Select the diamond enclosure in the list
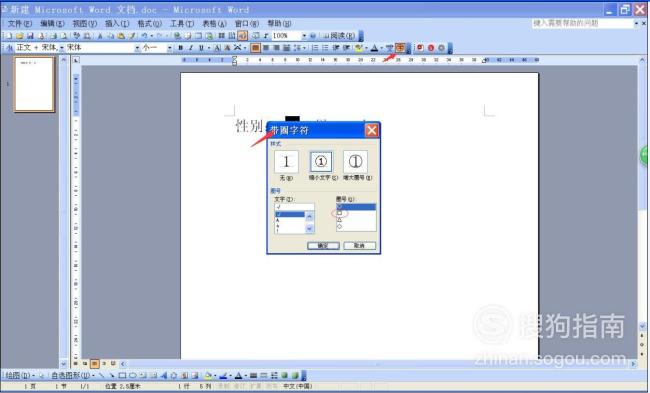 356,226
